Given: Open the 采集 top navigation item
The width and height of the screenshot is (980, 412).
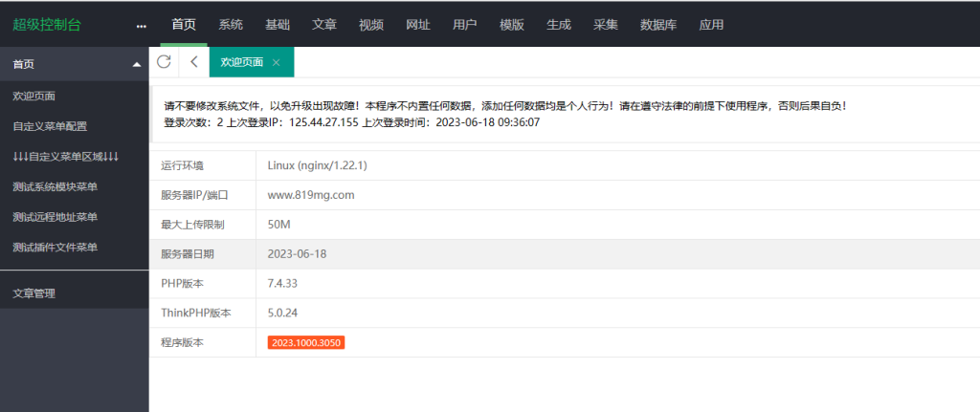Looking at the screenshot, I should [x=606, y=25].
